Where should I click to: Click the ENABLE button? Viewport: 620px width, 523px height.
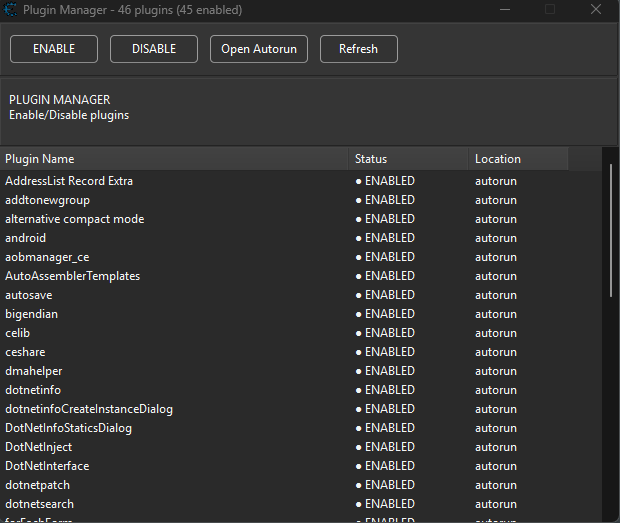click(54, 49)
